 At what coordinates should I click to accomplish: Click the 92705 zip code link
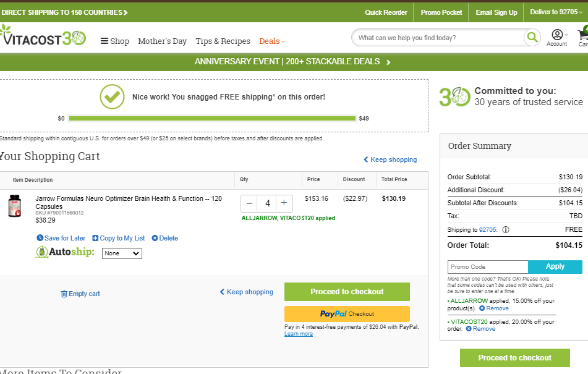click(487, 230)
